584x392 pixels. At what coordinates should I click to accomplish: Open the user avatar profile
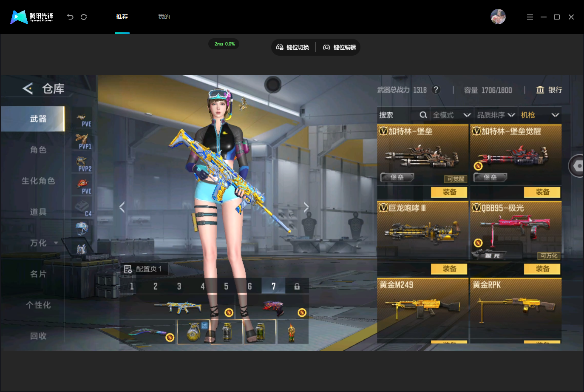[x=498, y=17]
